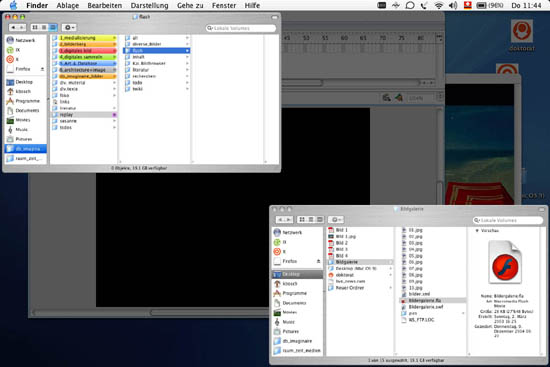
Task: Open the Finder menu
Action: [x=37, y=5]
